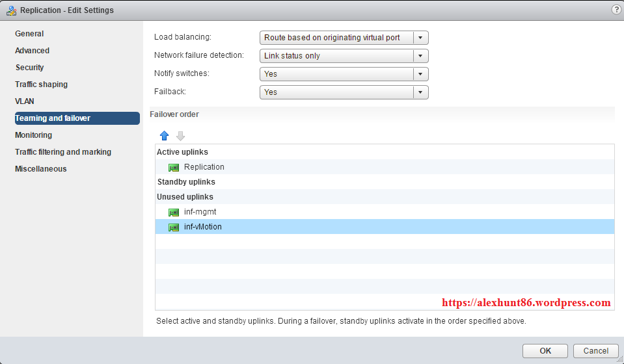
Task: Click the Replication uplink NIC icon
Action: tap(174, 167)
